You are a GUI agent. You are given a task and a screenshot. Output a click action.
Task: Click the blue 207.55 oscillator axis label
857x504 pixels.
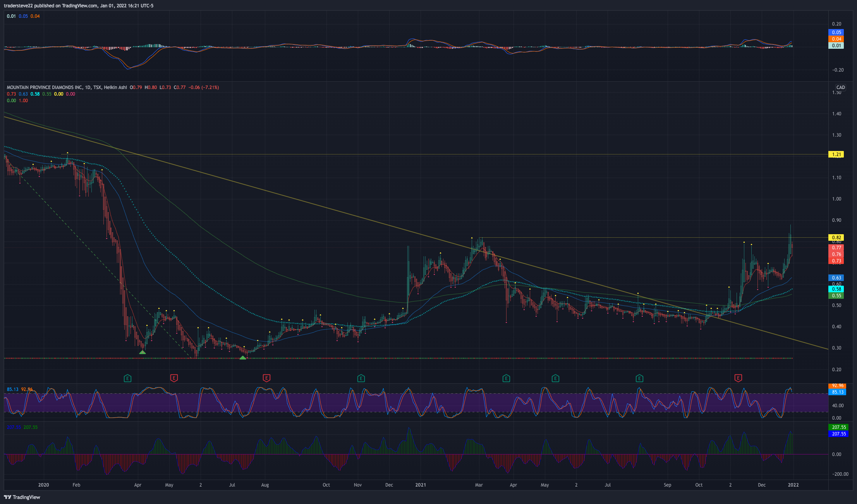coord(838,434)
